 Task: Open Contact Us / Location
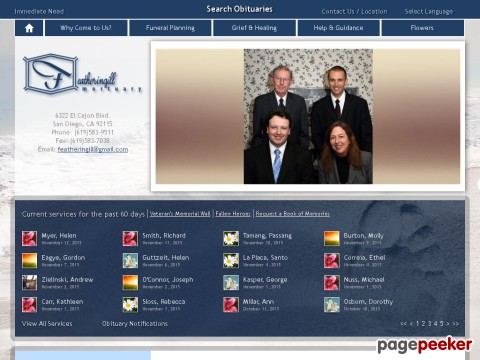(x=354, y=12)
